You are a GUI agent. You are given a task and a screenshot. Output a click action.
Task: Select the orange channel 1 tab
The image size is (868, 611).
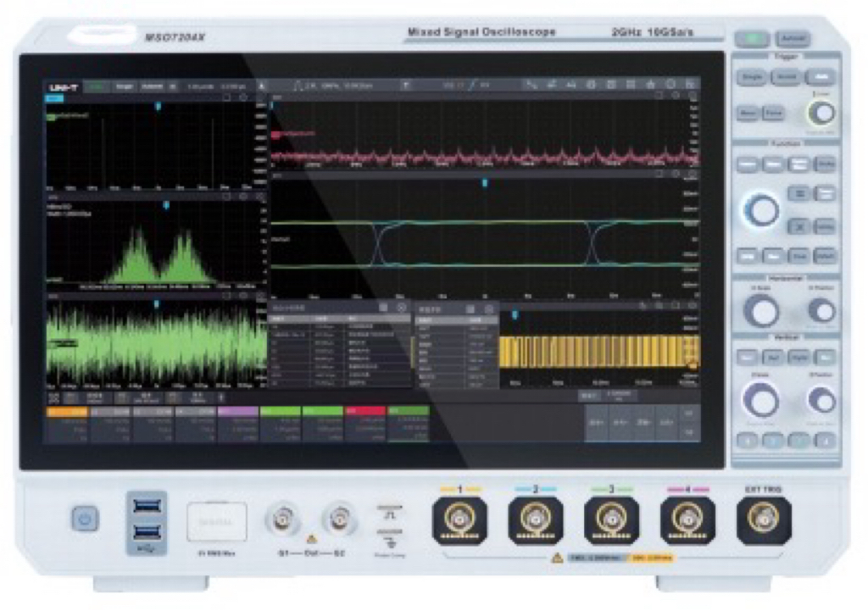tap(67, 411)
